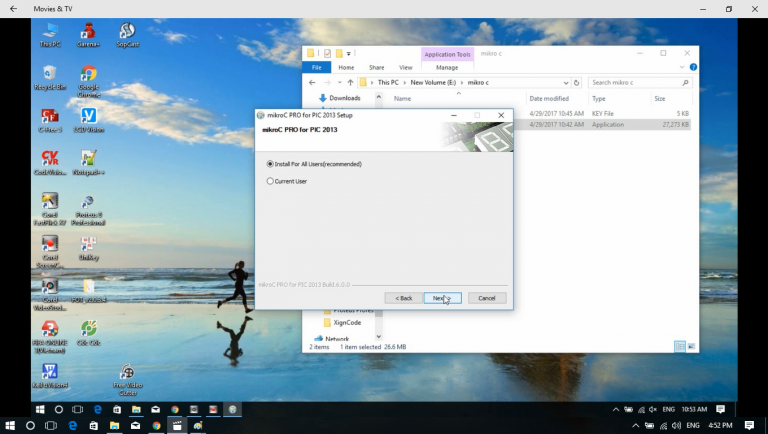Open C-Free 5 desktop shortcut

tap(50, 120)
